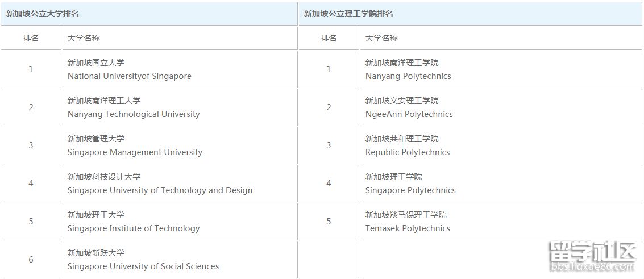The height and width of the screenshot is (279, 644).
Task: Click 排名 column header in right table
Action: [x=329, y=39]
